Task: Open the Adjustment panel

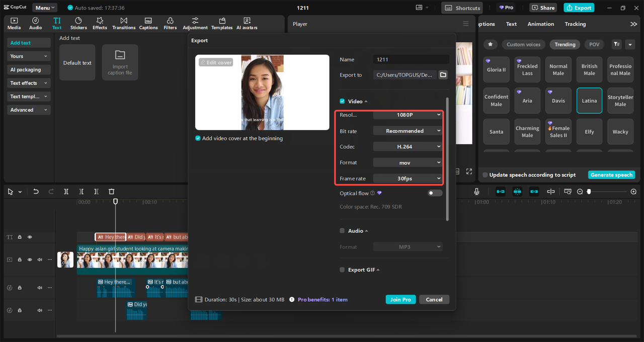Action: [x=195, y=23]
